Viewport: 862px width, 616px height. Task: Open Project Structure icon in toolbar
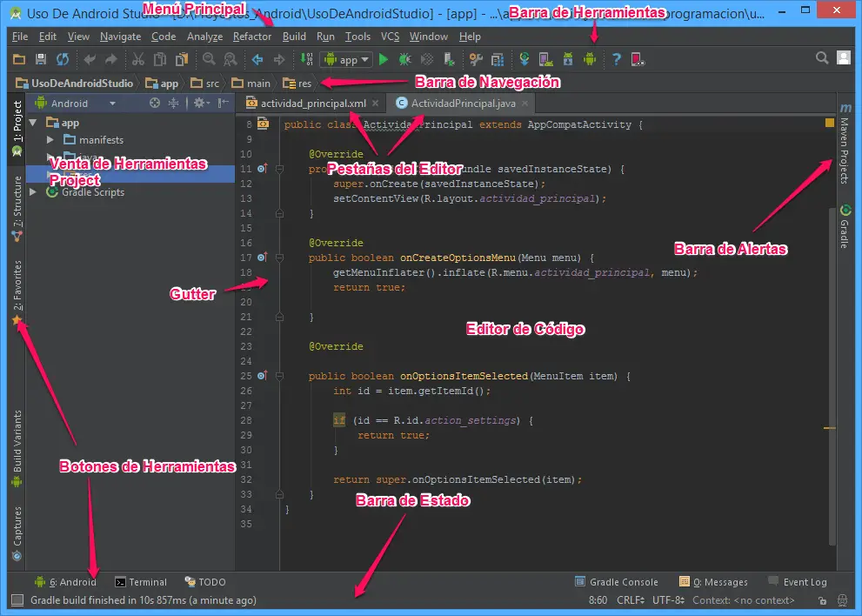coord(498,59)
